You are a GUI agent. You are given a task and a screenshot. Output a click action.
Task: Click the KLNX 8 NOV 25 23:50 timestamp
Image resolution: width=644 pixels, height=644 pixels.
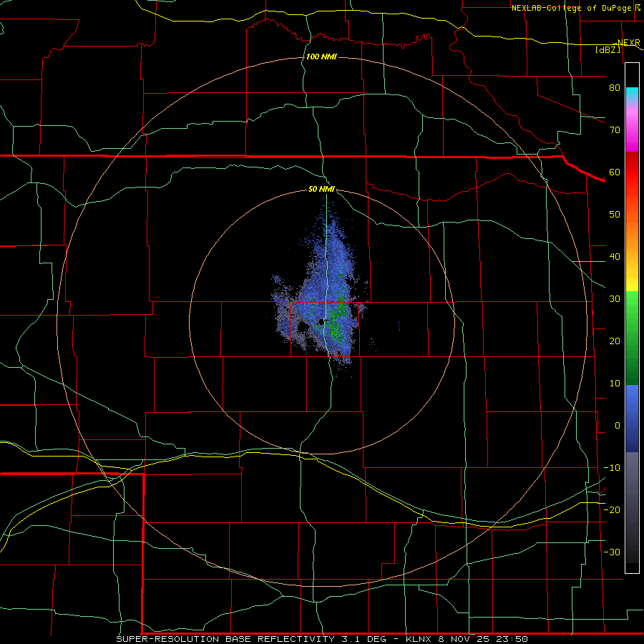click(467, 639)
